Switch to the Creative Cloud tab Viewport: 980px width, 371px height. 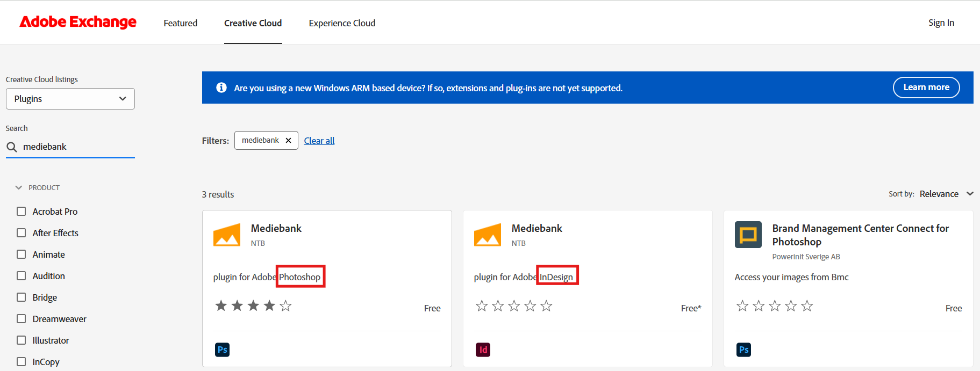coord(253,23)
